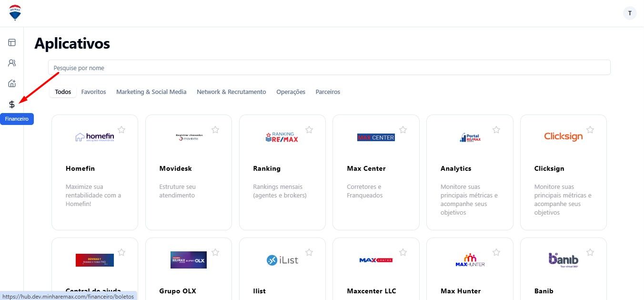Click the Ranking RE/MAX logo

tap(282, 137)
